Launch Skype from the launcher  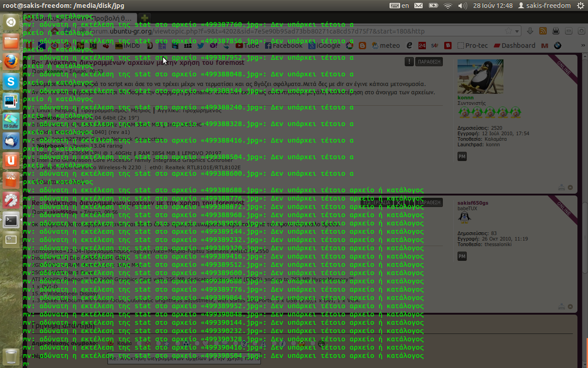tap(11, 82)
